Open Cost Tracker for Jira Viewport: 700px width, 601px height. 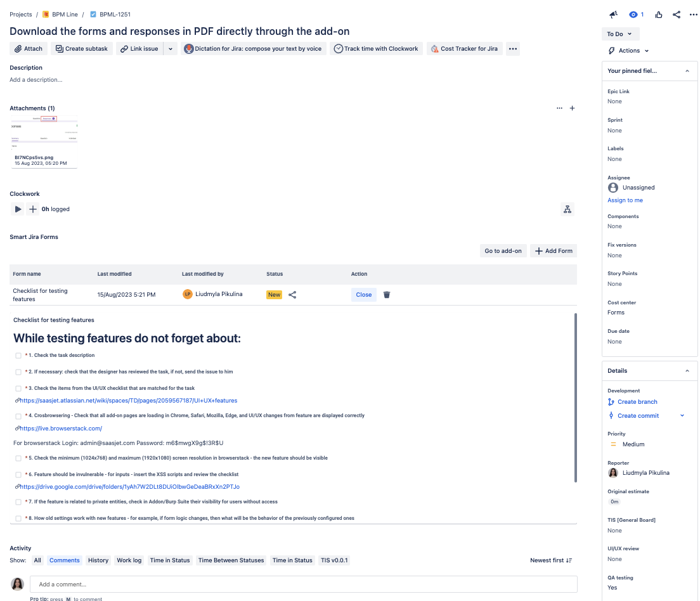(x=464, y=49)
